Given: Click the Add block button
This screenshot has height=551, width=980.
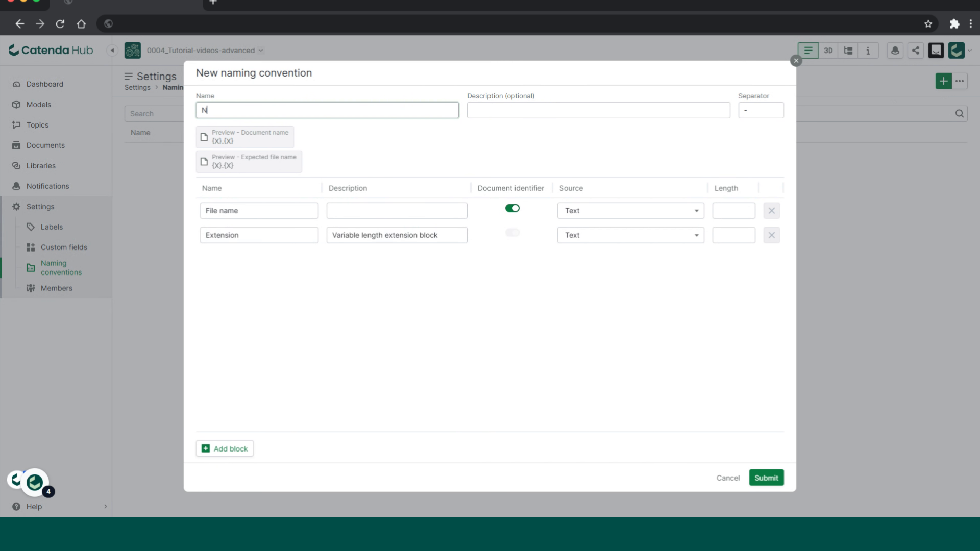Looking at the screenshot, I should (225, 448).
